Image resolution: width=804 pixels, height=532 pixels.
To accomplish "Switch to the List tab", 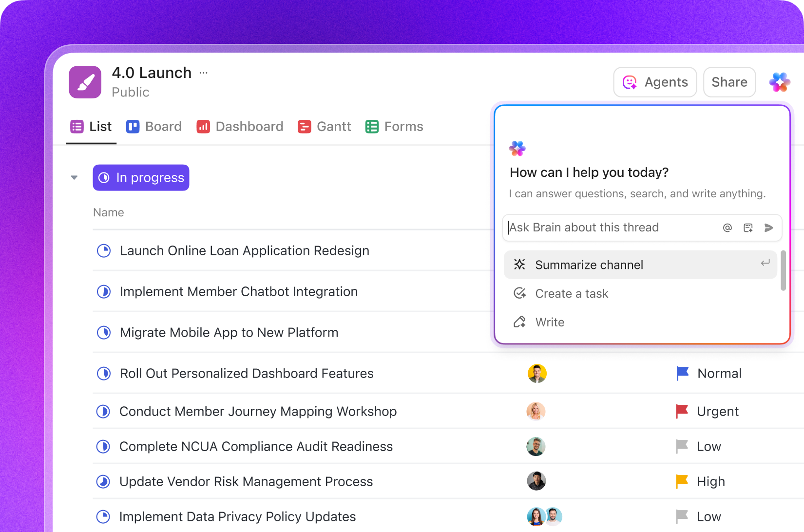I will pyautogui.click(x=91, y=127).
